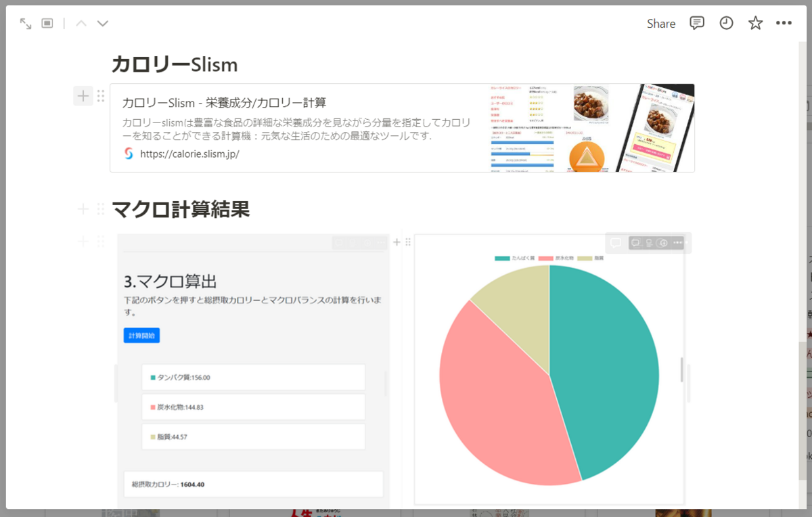This screenshot has height=517, width=812.
Task: Open drag handle of the bookmark block
Action: 101,96
